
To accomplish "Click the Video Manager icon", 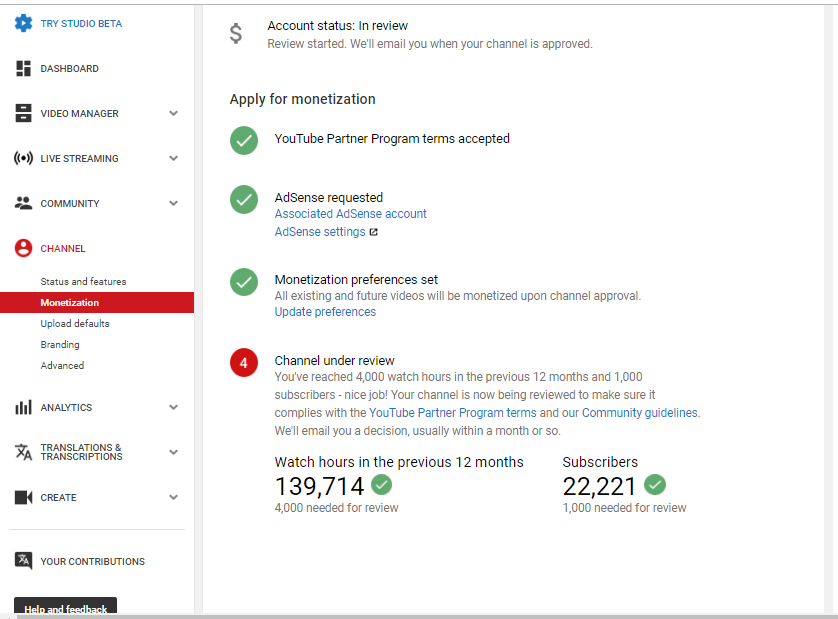I will [24, 113].
